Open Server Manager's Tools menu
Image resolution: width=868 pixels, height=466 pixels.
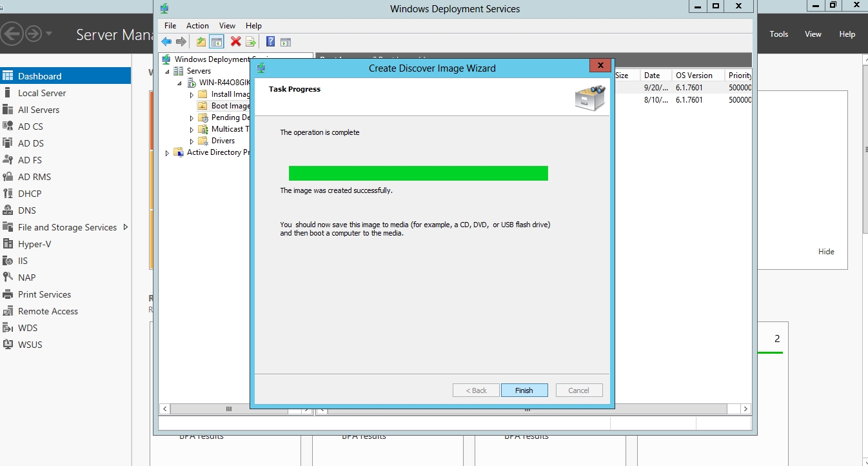[x=779, y=34]
